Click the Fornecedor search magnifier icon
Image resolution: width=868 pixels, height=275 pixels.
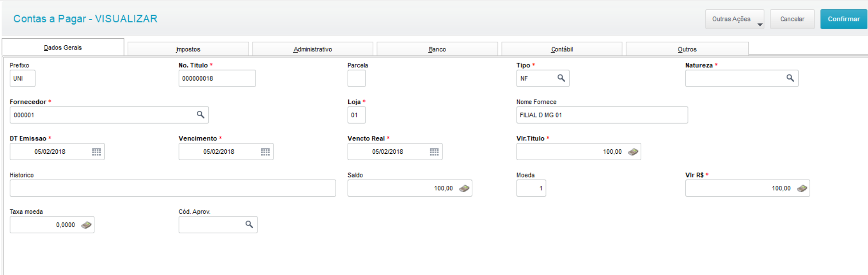tap(200, 115)
